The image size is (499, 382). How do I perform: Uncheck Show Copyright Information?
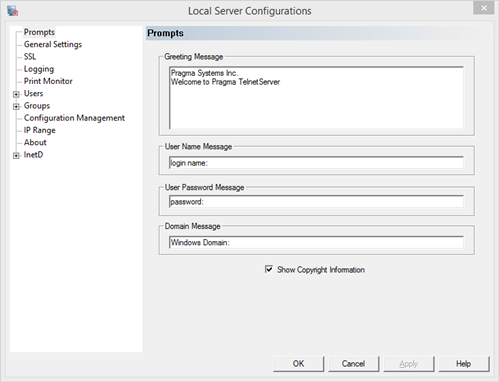(269, 269)
